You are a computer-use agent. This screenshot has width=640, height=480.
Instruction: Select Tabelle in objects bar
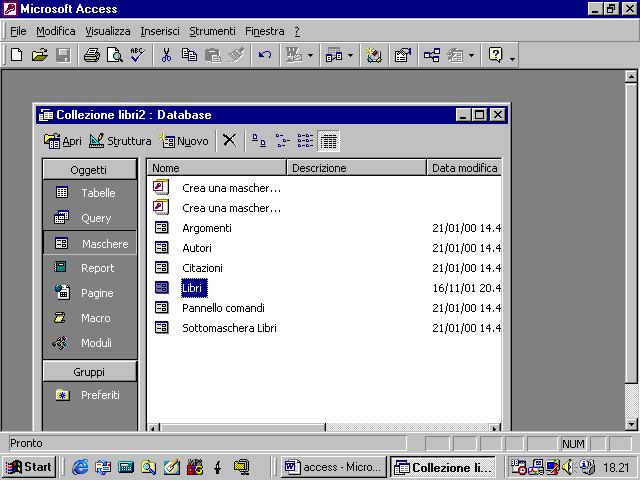click(x=89, y=193)
